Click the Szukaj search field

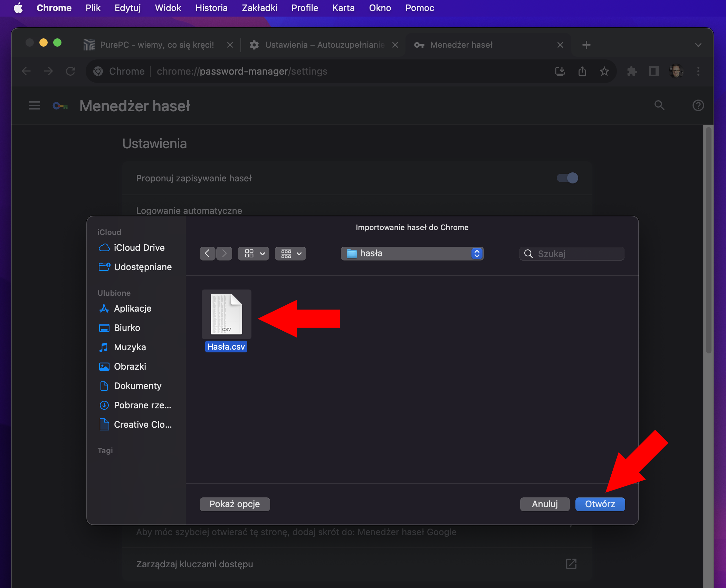pyautogui.click(x=572, y=253)
